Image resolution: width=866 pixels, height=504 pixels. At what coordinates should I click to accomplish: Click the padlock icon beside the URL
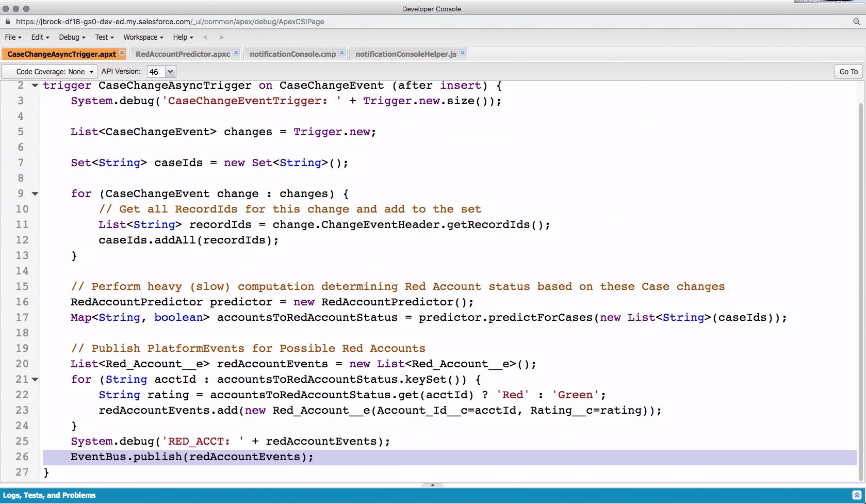coord(7,22)
